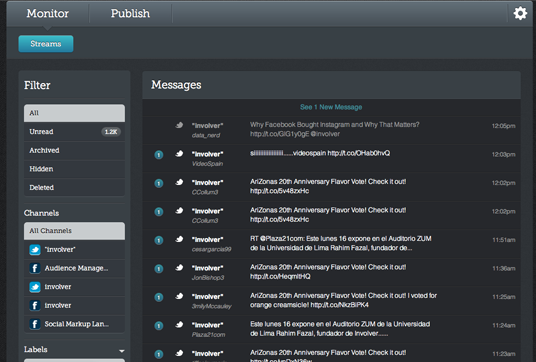Switch to the Monitor tab
536x362 pixels.
(48, 13)
